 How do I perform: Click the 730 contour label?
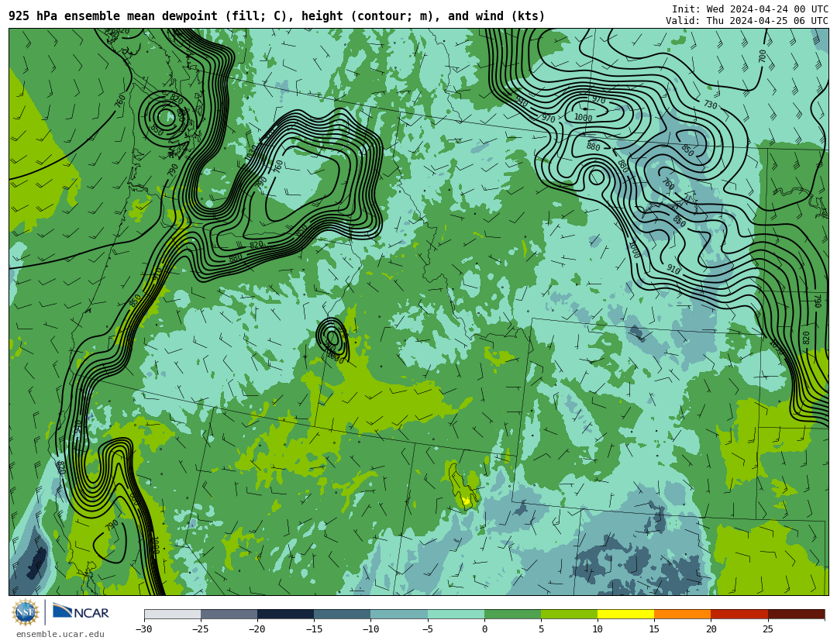coord(711,105)
